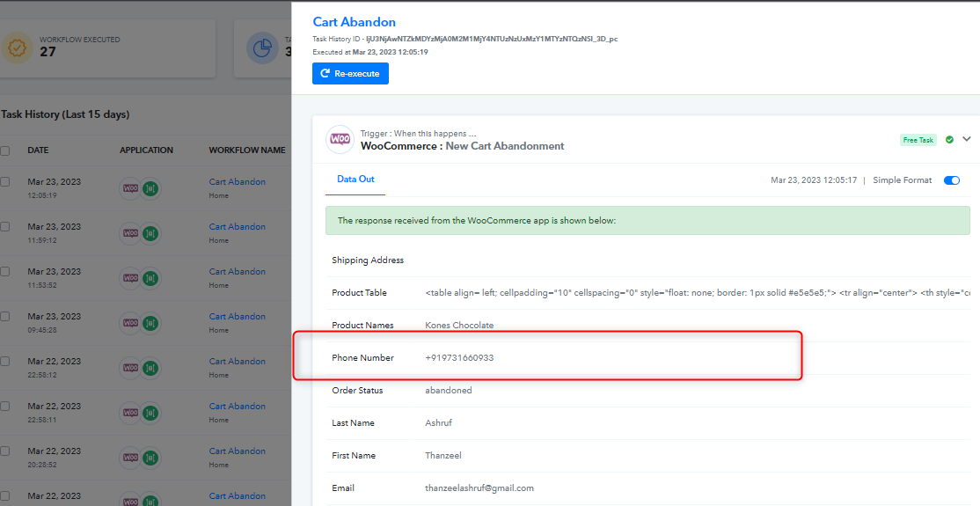
Task: Open Cart Abandon workflow from 11:59:12 row
Action: click(x=237, y=226)
